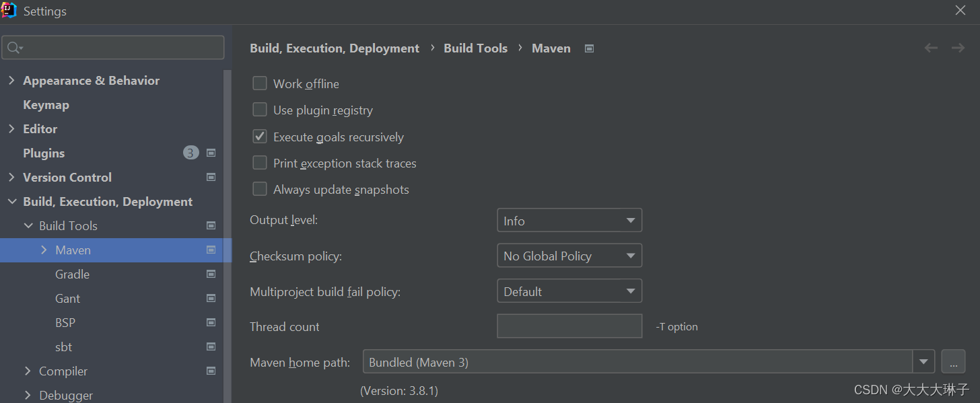
Task: Click project-level icon next to Compiler
Action: pos(211,371)
